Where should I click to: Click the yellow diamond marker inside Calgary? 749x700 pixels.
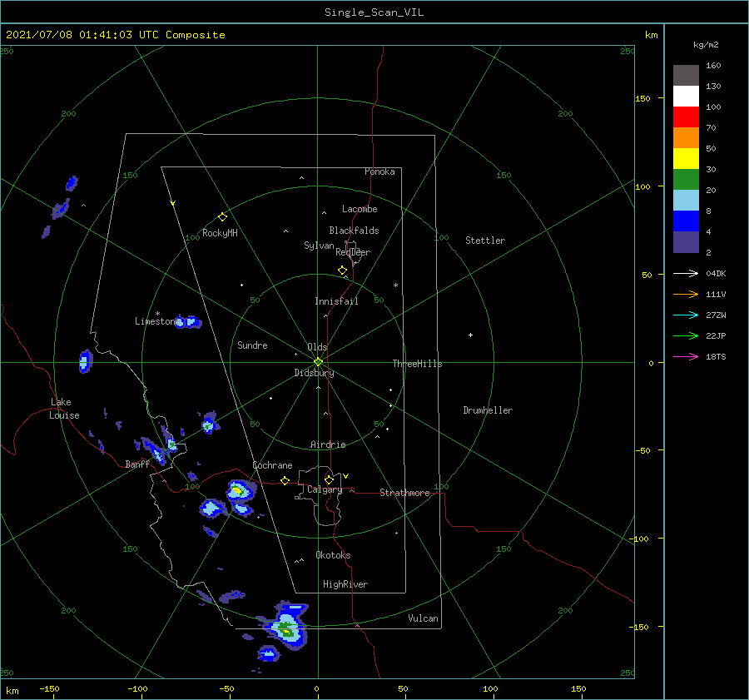(329, 479)
